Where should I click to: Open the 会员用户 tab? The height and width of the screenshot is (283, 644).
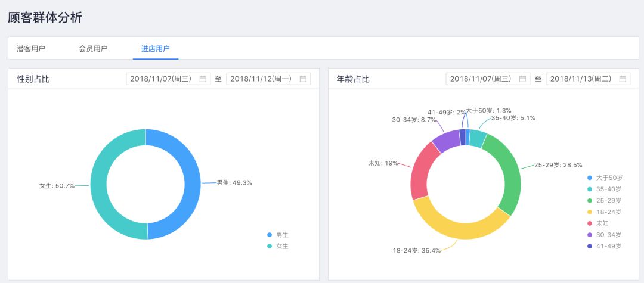[x=93, y=49]
